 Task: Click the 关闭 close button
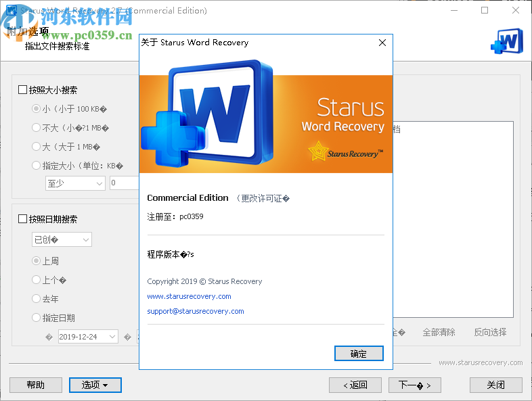(x=495, y=385)
